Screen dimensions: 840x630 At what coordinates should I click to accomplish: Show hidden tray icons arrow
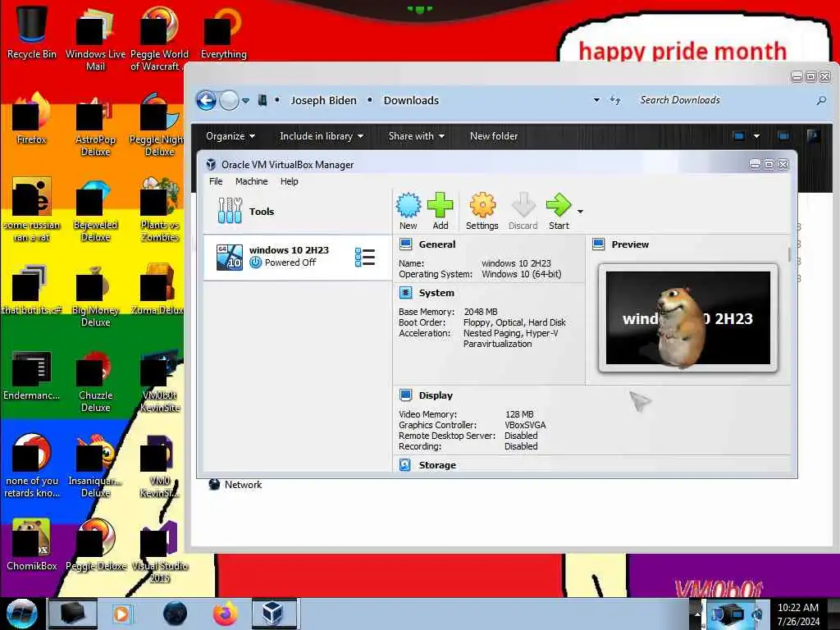697,614
